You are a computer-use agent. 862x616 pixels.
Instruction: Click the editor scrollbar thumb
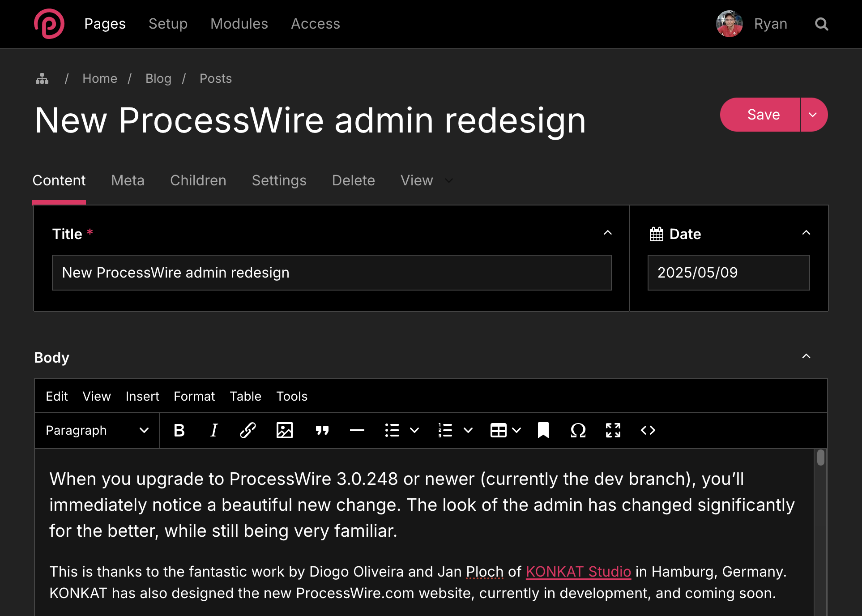click(x=820, y=458)
